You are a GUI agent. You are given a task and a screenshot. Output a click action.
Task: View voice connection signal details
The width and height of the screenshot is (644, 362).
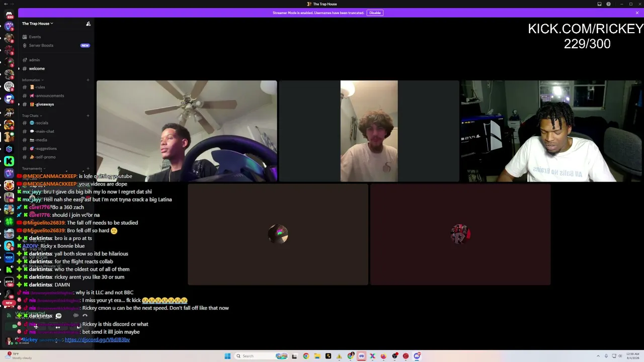click(9, 316)
